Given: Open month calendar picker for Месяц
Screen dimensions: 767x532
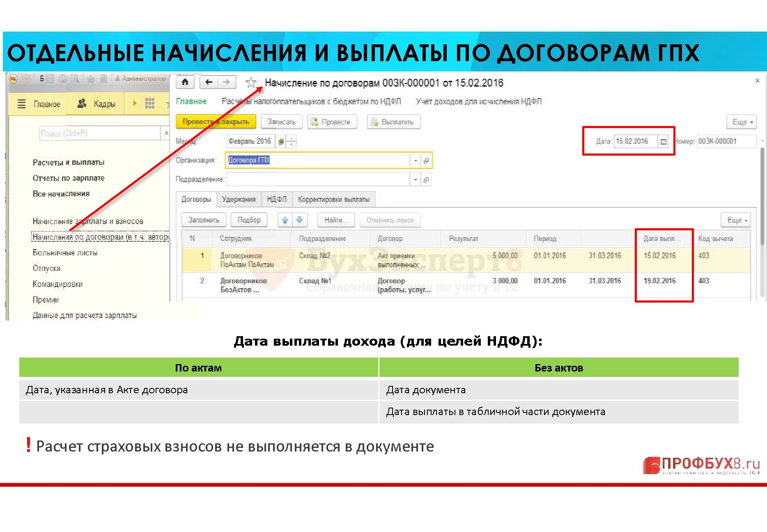Looking at the screenshot, I should tap(281, 142).
